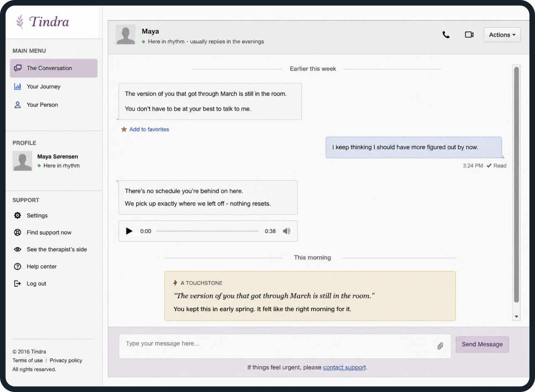Viewport: 535px width, 392px height.
Task: Open Terms of use
Action: pyautogui.click(x=27, y=360)
